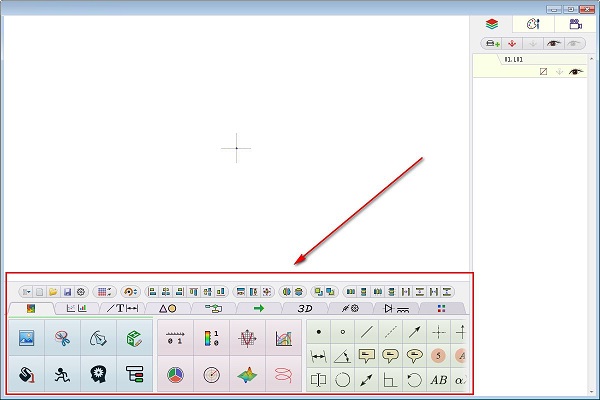Screen dimensions: 600x400
Task: Open the 3D tab
Action: pos(305,309)
